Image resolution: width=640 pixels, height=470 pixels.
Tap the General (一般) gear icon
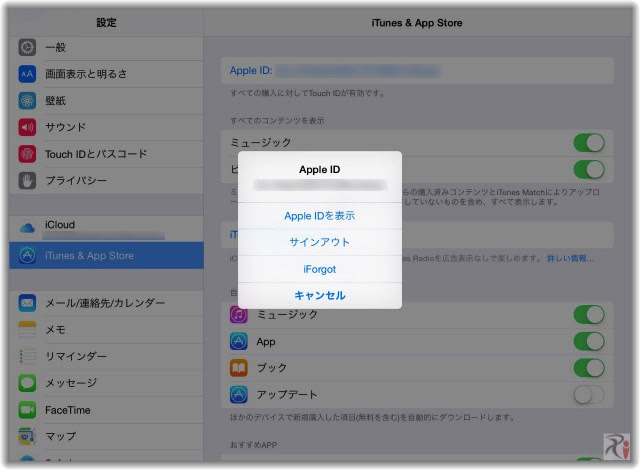pos(27,48)
